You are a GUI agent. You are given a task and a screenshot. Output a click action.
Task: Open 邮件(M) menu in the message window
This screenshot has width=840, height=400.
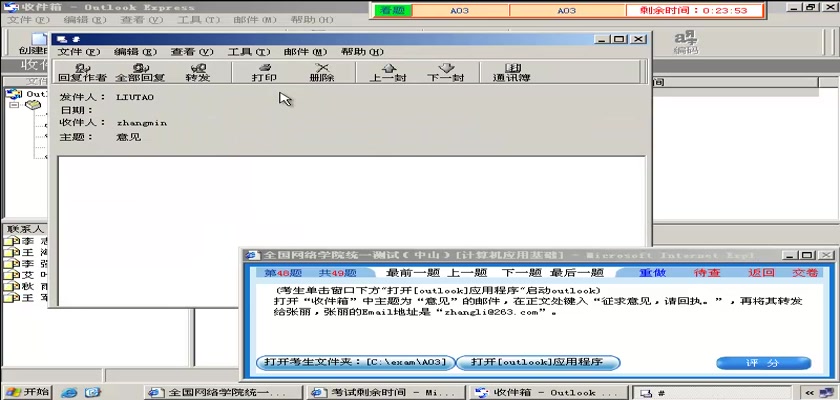pyautogui.click(x=305, y=52)
